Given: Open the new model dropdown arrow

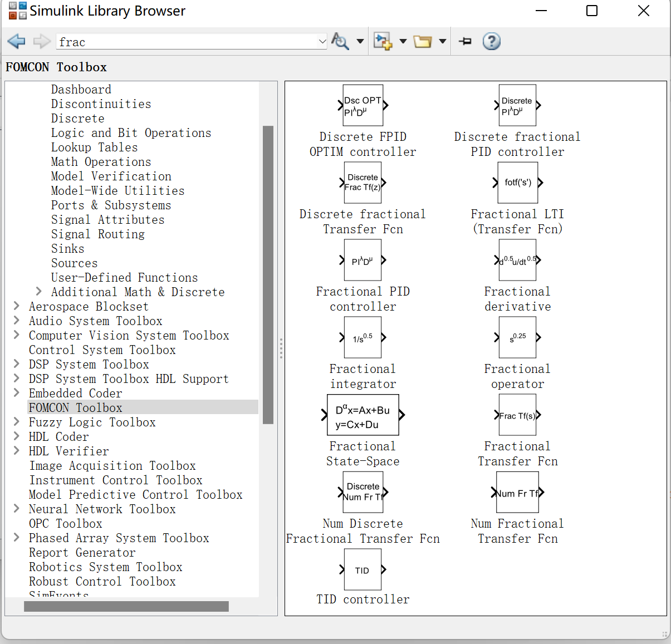Looking at the screenshot, I should point(403,41).
